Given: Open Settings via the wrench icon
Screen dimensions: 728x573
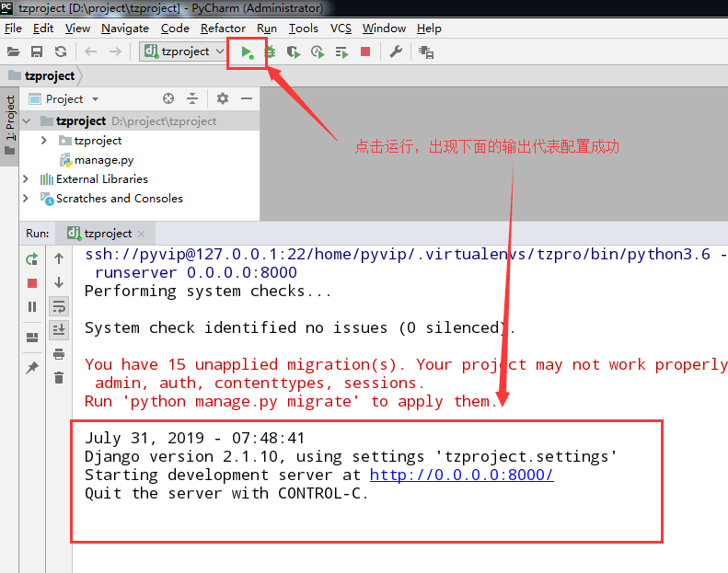Looking at the screenshot, I should pos(396,52).
